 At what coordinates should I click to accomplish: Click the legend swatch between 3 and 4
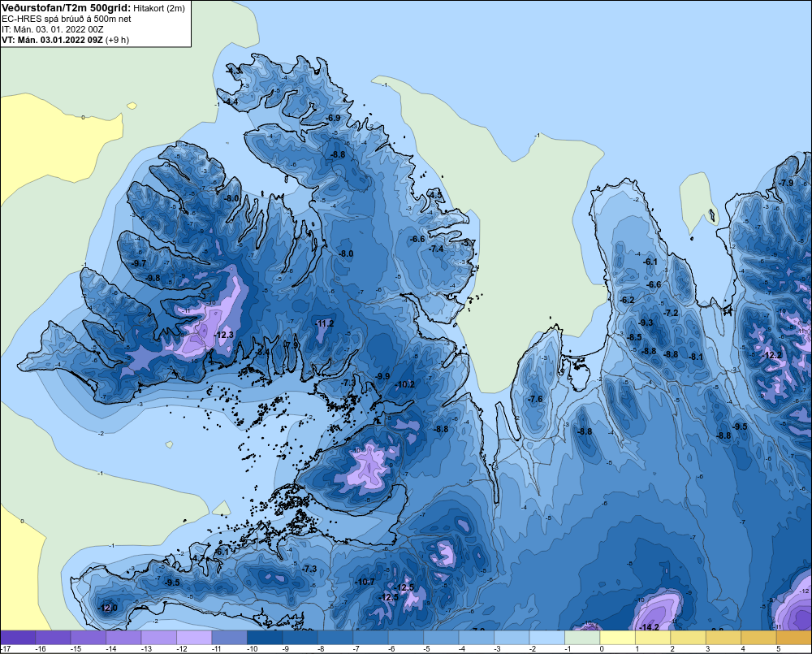[x=723, y=638]
